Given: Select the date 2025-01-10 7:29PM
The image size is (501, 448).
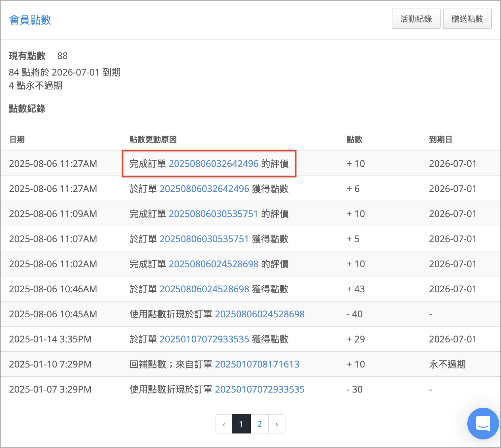Looking at the screenshot, I should tap(50, 364).
